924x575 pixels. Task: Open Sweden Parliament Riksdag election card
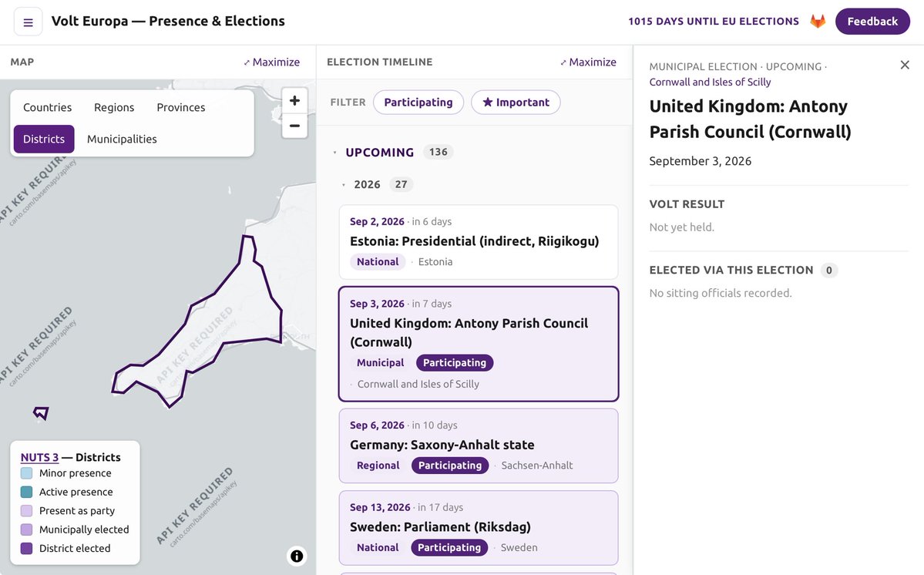(479, 528)
